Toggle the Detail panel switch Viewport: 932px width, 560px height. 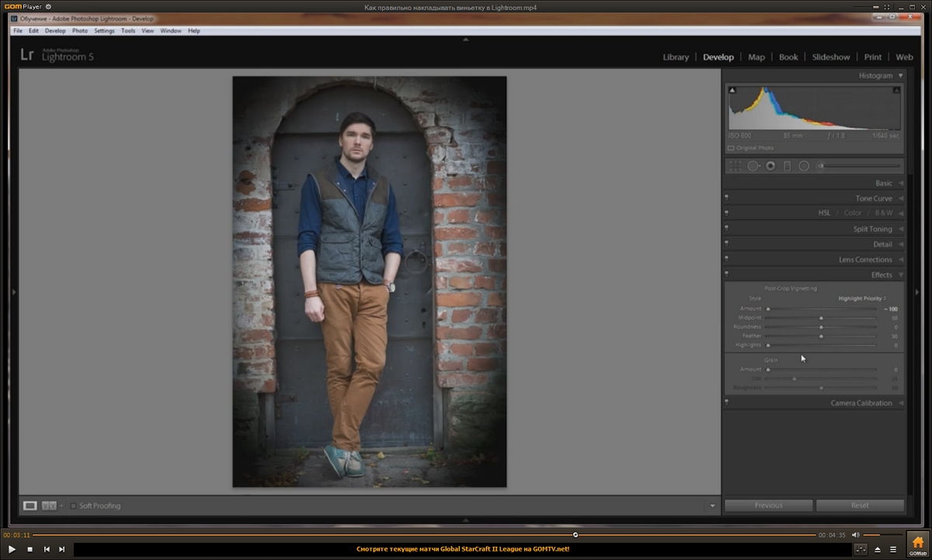(x=726, y=242)
